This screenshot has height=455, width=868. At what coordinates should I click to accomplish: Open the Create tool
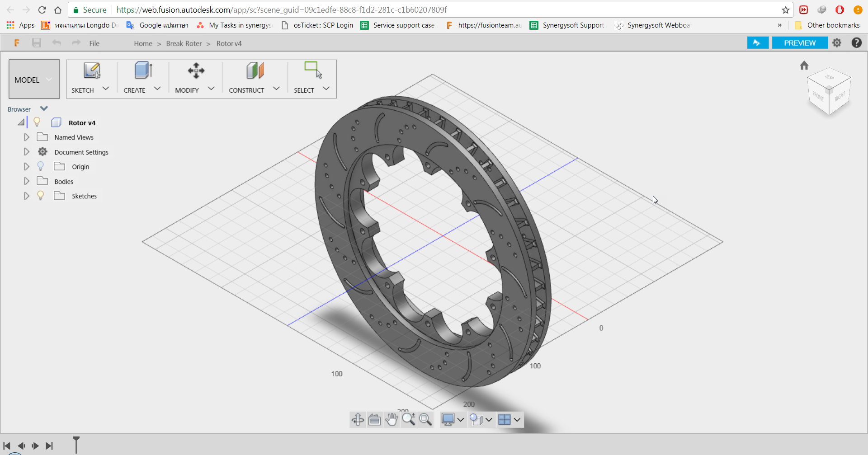tap(142, 70)
